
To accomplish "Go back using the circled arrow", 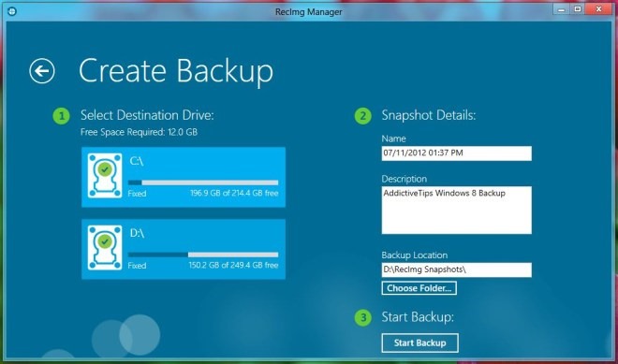I will click(x=42, y=71).
